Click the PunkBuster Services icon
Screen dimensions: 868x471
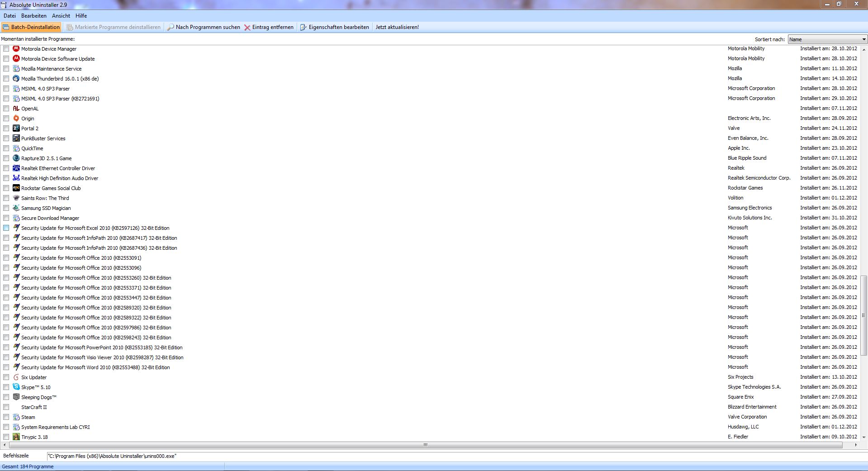(16, 138)
